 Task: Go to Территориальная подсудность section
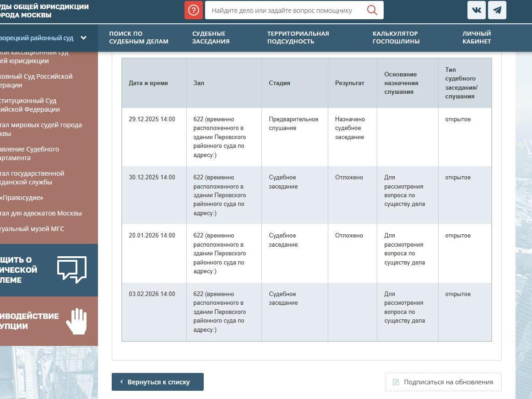298,38
